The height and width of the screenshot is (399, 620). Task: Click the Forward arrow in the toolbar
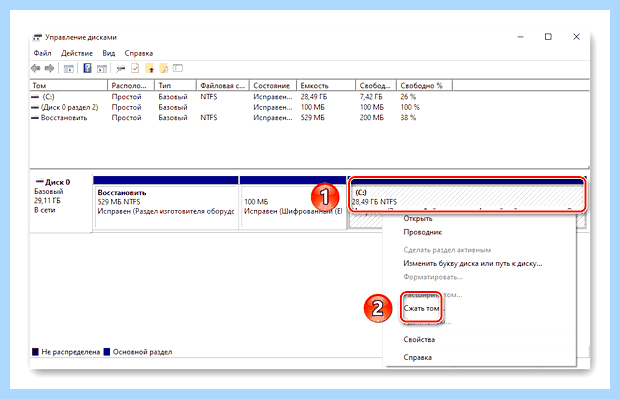click(49, 68)
